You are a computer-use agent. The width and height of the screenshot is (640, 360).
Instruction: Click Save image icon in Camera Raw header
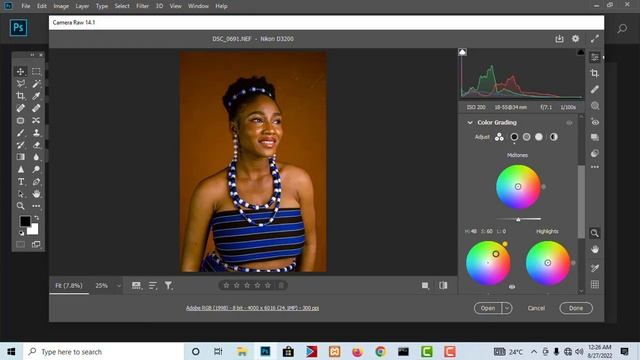pyautogui.click(x=559, y=38)
